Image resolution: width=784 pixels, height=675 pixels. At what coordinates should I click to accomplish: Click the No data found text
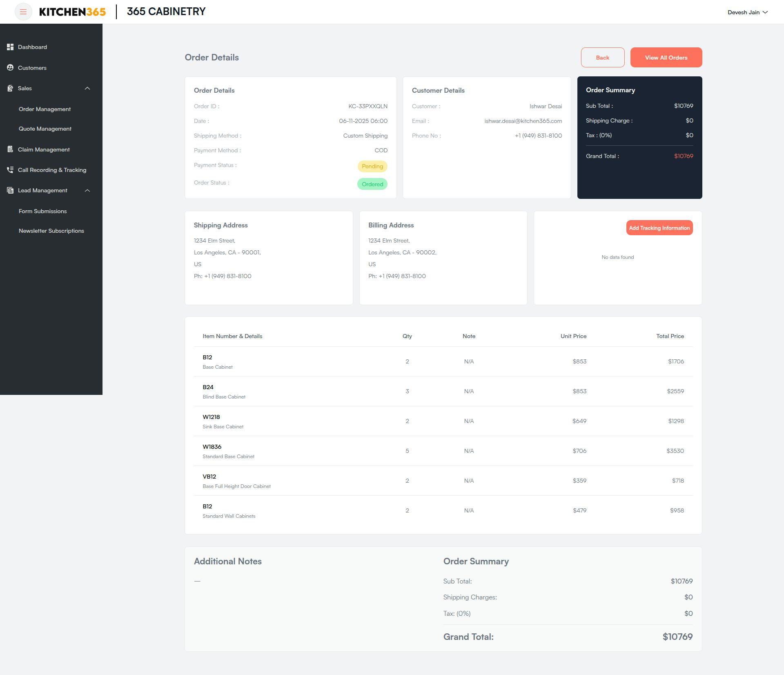[618, 257]
